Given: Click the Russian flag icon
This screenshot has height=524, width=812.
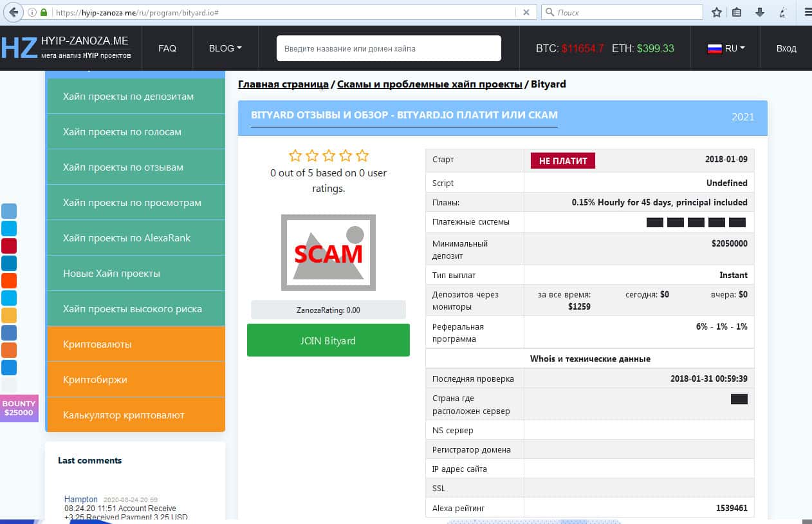Looking at the screenshot, I should pyautogui.click(x=714, y=48).
